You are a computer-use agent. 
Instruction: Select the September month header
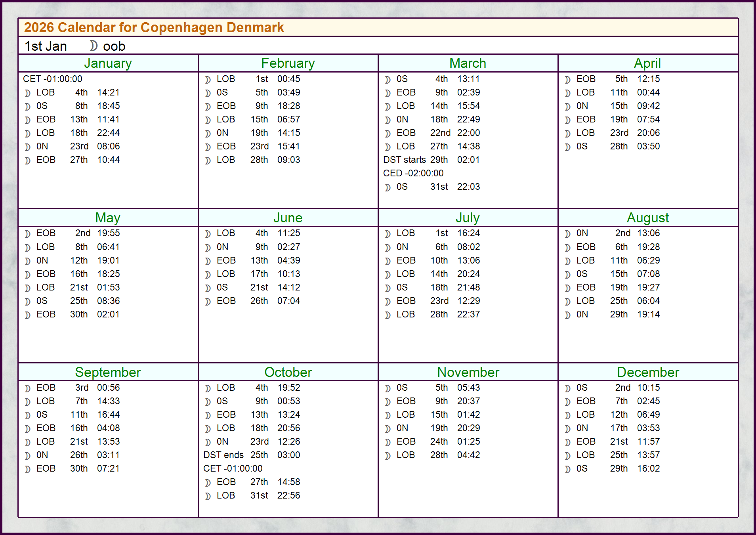tap(108, 372)
